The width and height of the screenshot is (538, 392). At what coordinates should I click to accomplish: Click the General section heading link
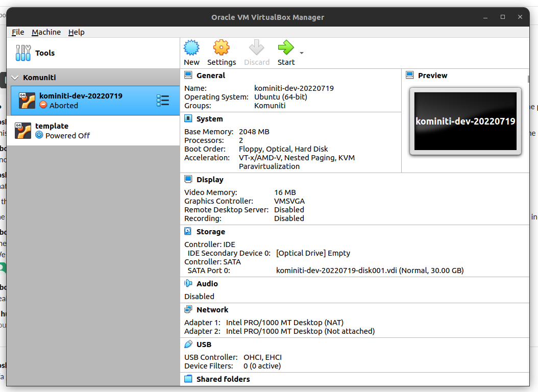(210, 76)
